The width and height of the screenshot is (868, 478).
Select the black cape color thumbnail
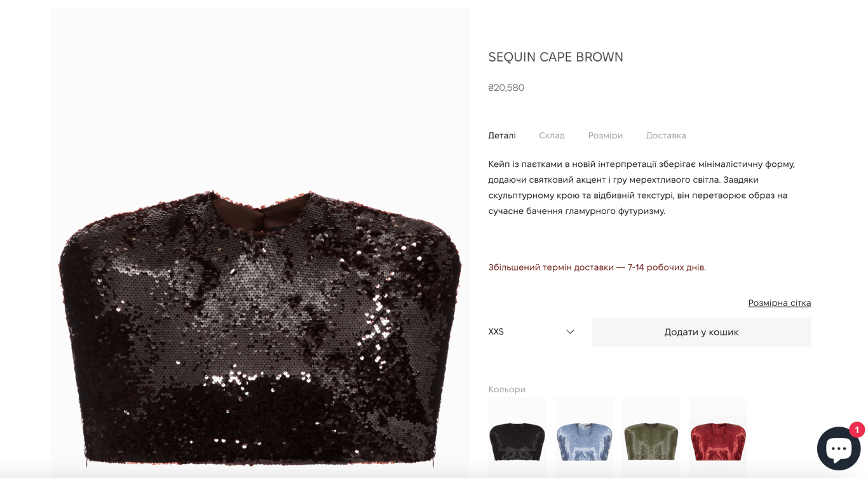(x=517, y=437)
